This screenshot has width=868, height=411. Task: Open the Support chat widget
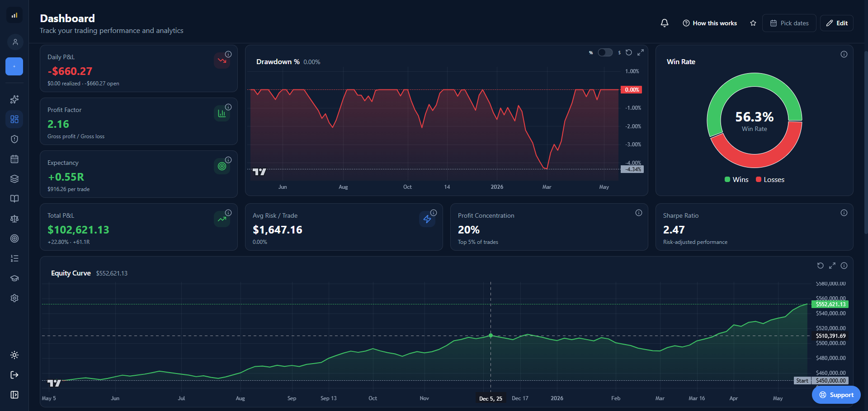(x=836, y=395)
